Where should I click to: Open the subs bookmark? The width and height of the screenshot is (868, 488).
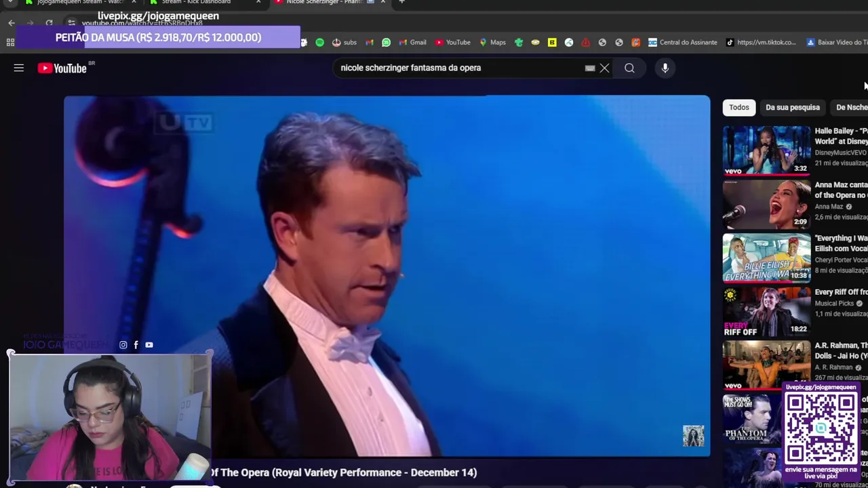[x=344, y=42]
